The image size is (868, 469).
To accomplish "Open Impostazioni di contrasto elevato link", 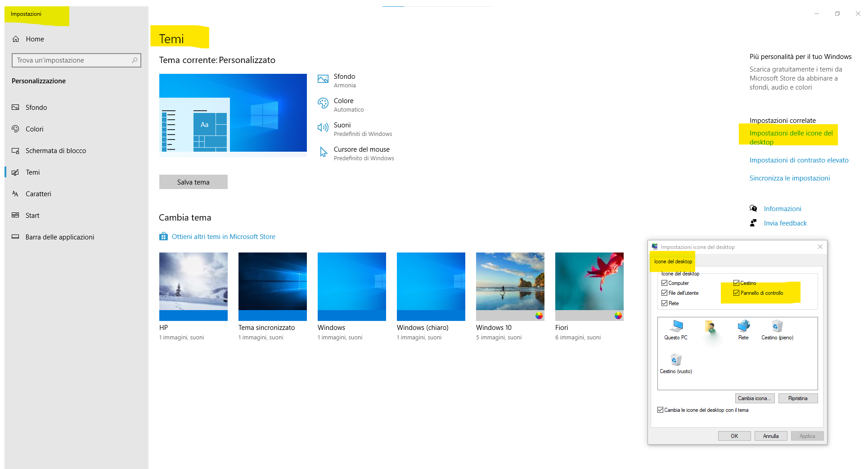I will pos(799,160).
